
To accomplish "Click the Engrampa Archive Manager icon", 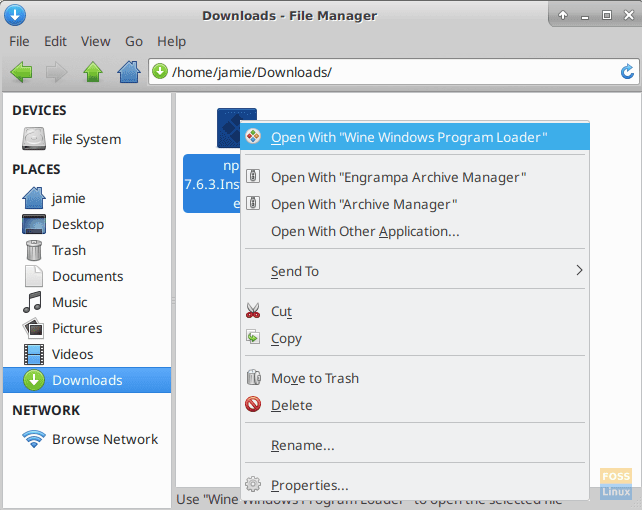I will coord(253,176).
